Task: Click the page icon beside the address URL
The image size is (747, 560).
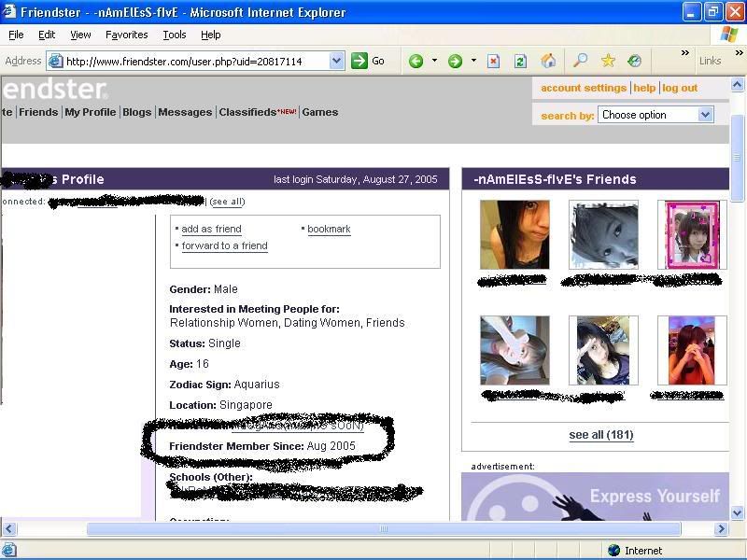Action: tap(56, 61)
